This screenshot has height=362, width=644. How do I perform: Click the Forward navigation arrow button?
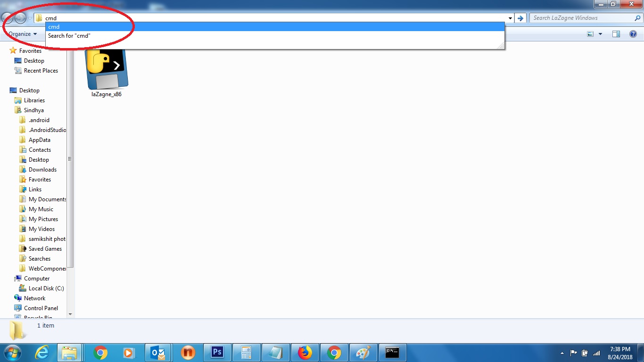click(x=21, y=18)
